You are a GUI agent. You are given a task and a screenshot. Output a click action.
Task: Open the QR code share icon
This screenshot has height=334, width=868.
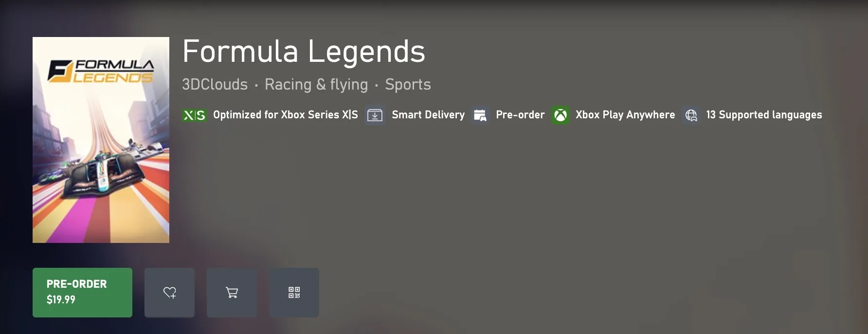[x=294, y=293]
